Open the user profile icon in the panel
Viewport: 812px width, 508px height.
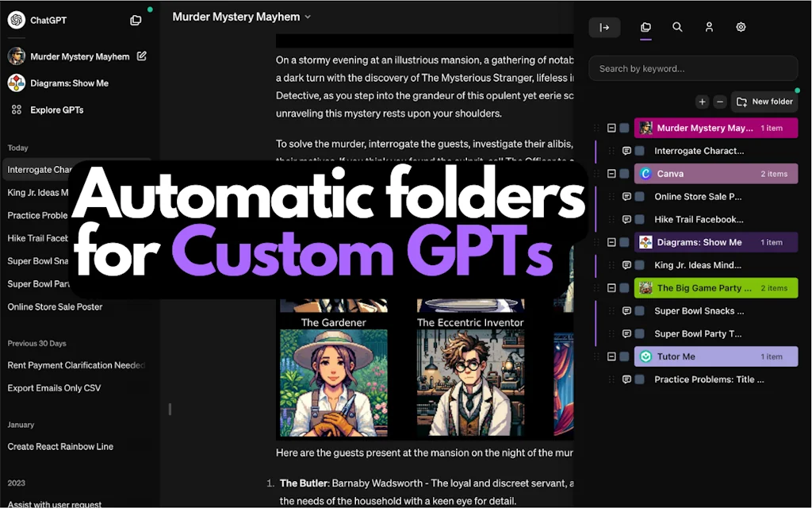click(709, 27)
